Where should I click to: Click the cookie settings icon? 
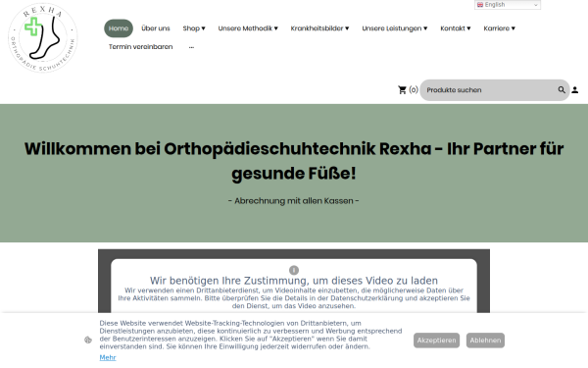[x=88, y=341]
